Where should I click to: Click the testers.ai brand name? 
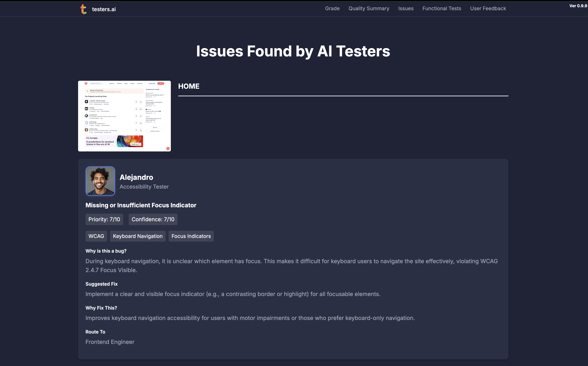point(104,9)
